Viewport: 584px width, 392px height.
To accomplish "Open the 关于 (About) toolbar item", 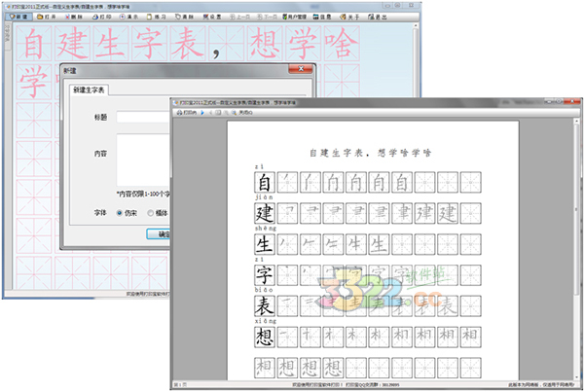I will tap(349, 17).
